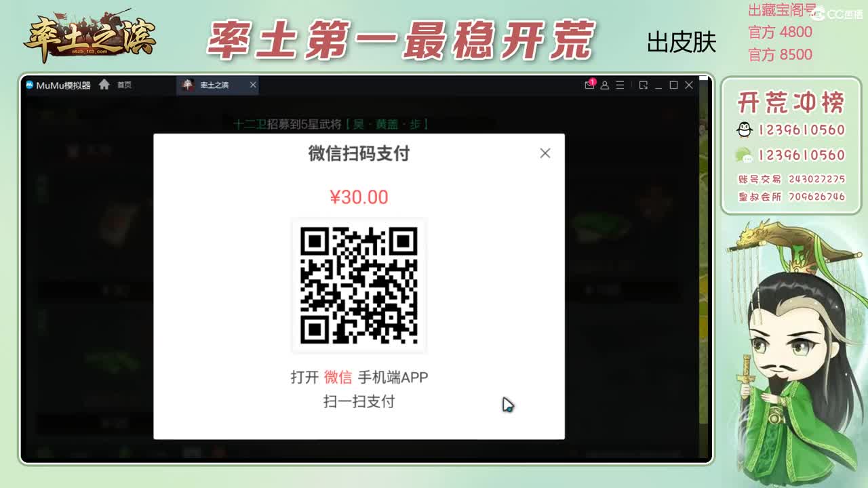
Task: Click the WeChat payment QR code
Action: coord(359,285)
